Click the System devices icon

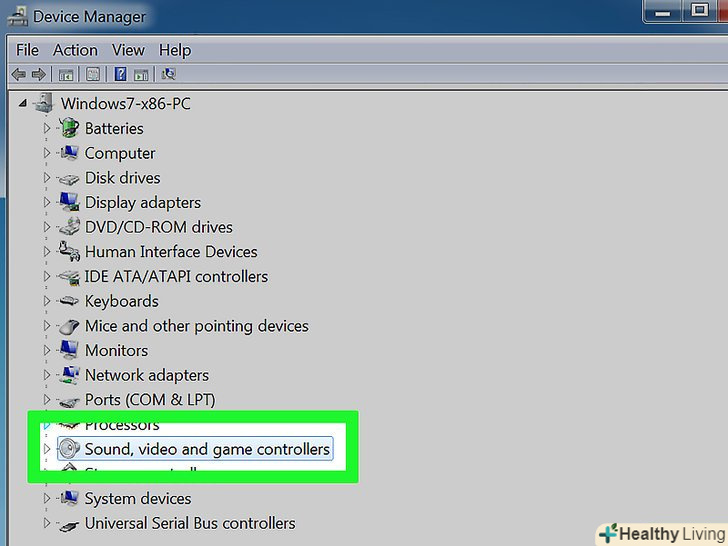69,498
